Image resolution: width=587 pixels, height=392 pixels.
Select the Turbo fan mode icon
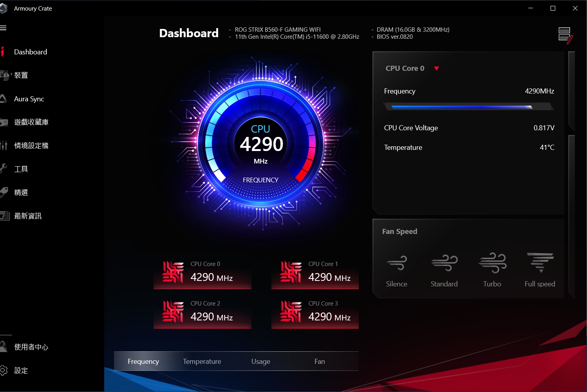(492, 263)
